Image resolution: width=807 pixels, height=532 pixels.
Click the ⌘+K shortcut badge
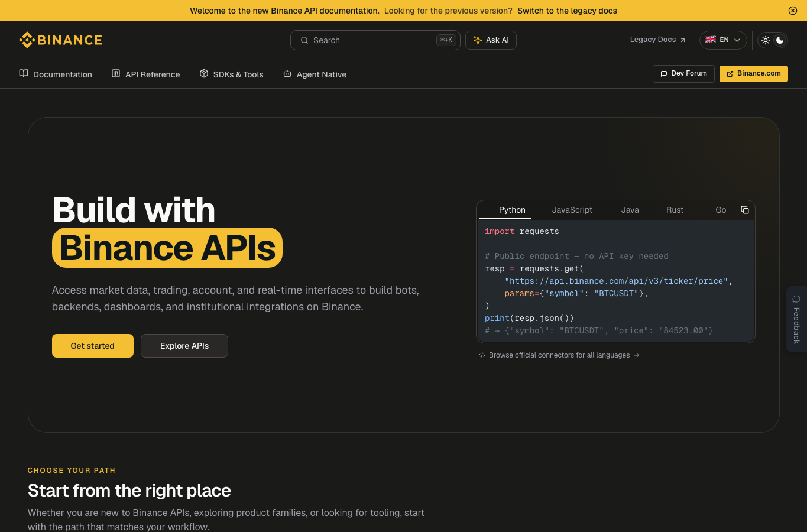point(446,40)
